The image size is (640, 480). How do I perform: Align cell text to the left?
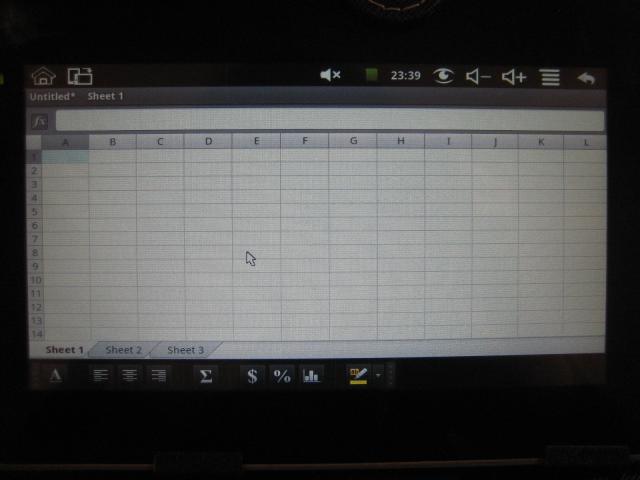pyautogui.click(x=100, y=376)
